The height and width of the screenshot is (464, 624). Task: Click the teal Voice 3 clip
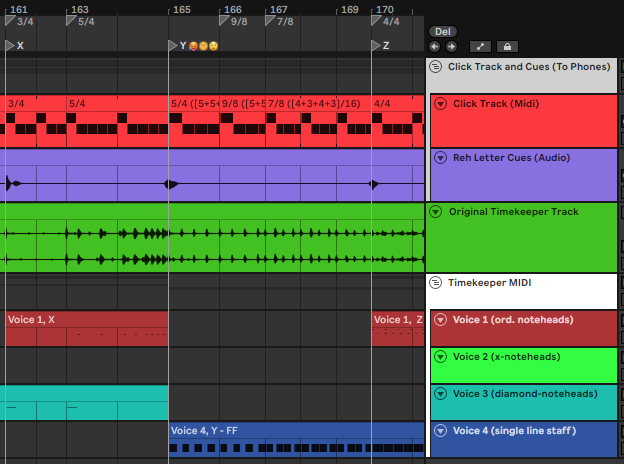pos(84,402)
